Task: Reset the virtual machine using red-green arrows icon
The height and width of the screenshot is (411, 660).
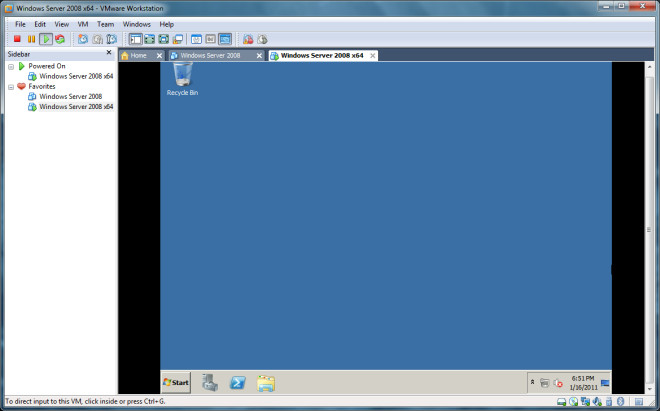Action: pyautogui.click(x=60, y=39)
